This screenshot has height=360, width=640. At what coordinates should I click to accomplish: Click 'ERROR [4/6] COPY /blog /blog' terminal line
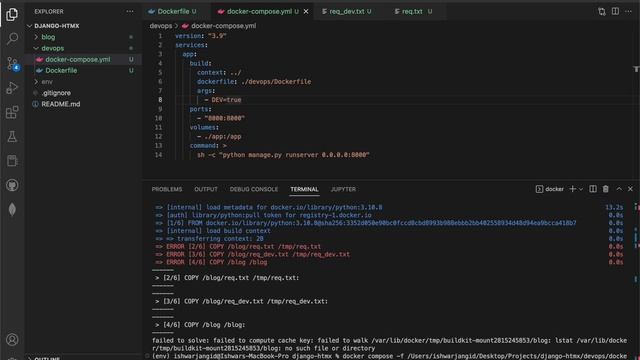click(x=211, y=262)
